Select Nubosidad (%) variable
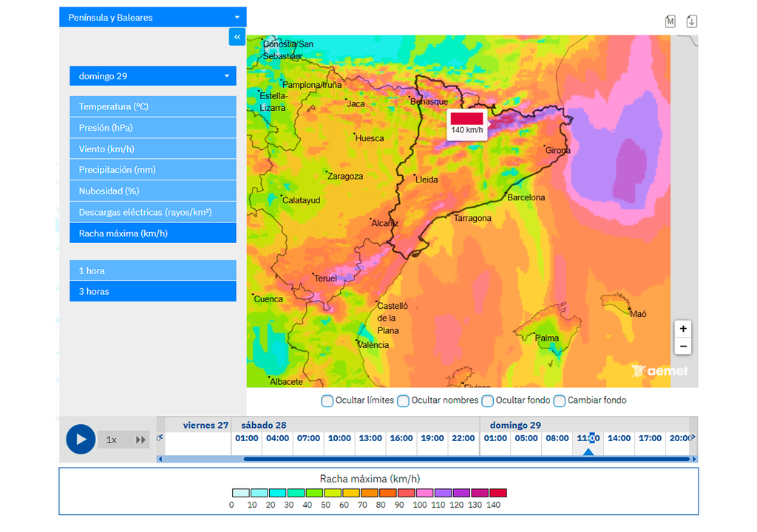757x532 pixels. [x=152, y=191]
